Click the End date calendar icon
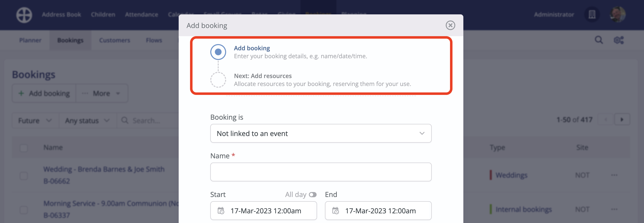 point(336,211)
